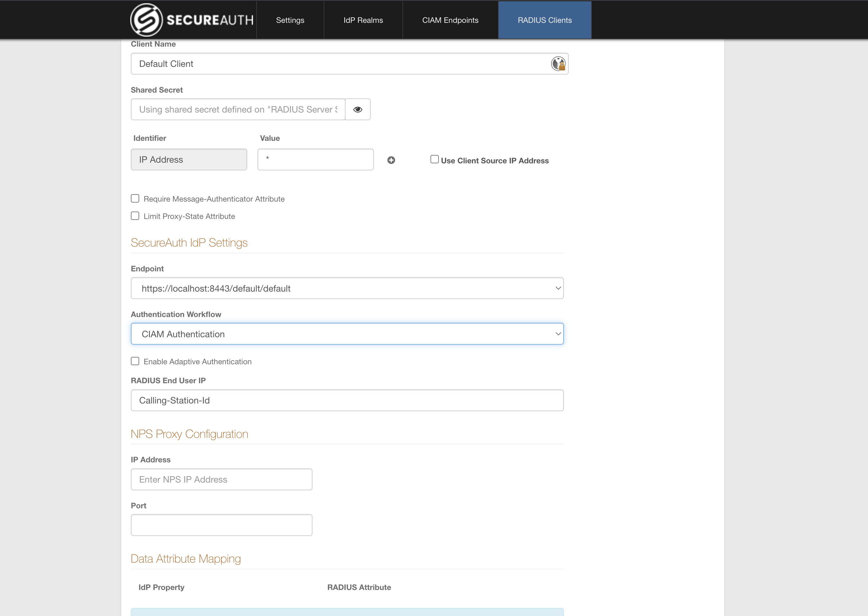Select the RADIUS Clients tab
Image resolution: width=868 pixels, height=616 pixels.
tap(545, 20)
